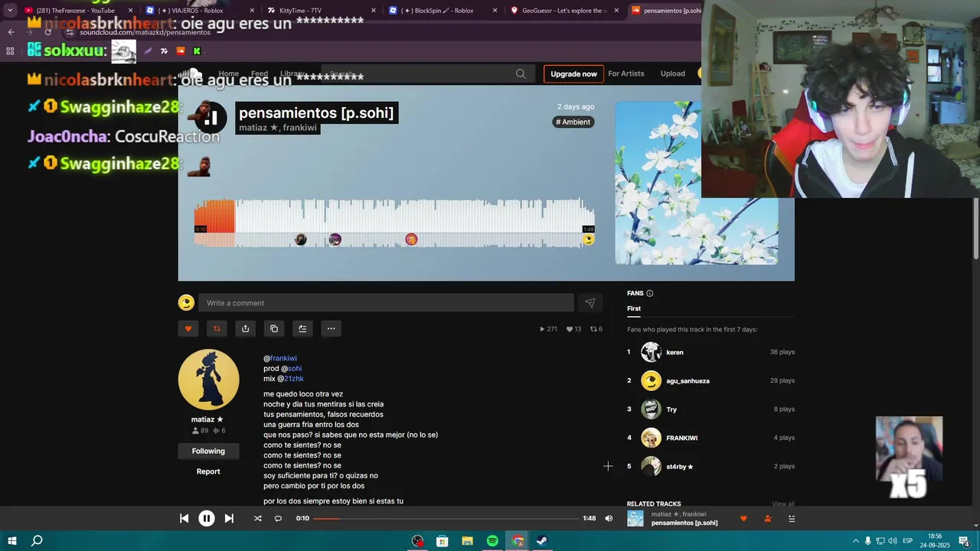Image resolution: width=980 pixels, height=551 pixels.
Task: Click the bottom player progress bar
Action: (x=446, y=518)
